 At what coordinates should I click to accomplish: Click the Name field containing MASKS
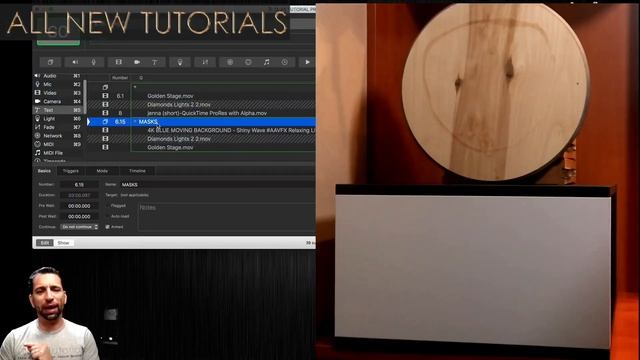(218, 184)
